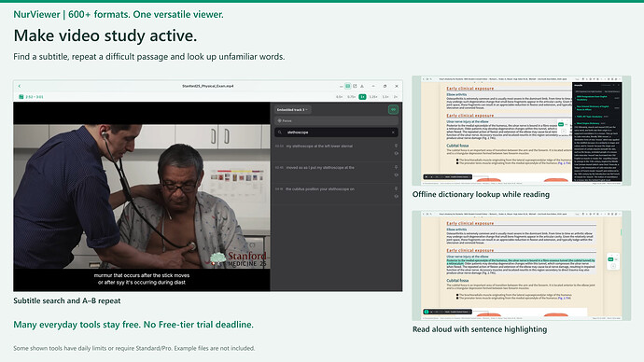Click the play button in the dictionary screenshot's audio bar
This screenshot has width=644, height=362.
coord(427,177)
